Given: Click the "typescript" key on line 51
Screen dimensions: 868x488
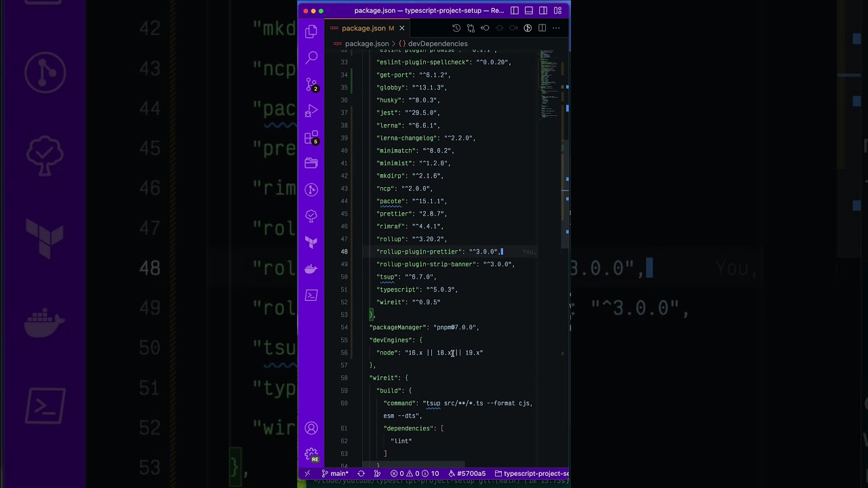Looking at the screenshot, I should coord(398,289).
